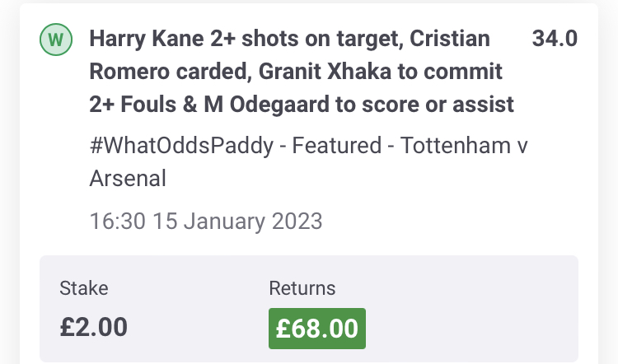Screen dimensions: 618x364
Task: Open the Tottenham v fixture text
Action: [x=463, y=145]
